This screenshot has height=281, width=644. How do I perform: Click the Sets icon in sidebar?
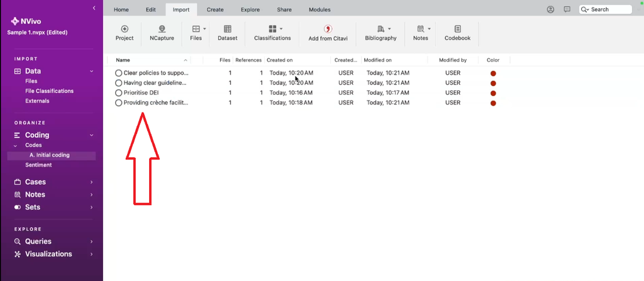pyautogui.click(x=17, y=207)
